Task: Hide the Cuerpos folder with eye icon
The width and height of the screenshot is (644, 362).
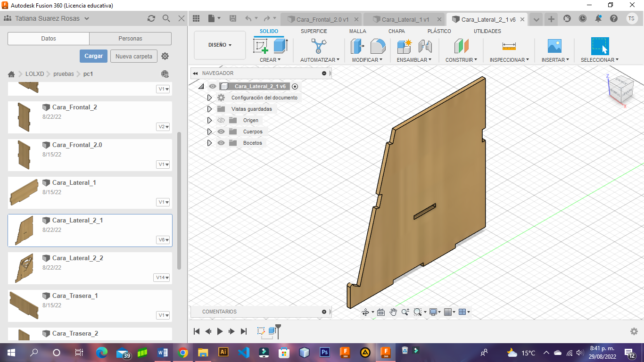Action: pos(221,132)
